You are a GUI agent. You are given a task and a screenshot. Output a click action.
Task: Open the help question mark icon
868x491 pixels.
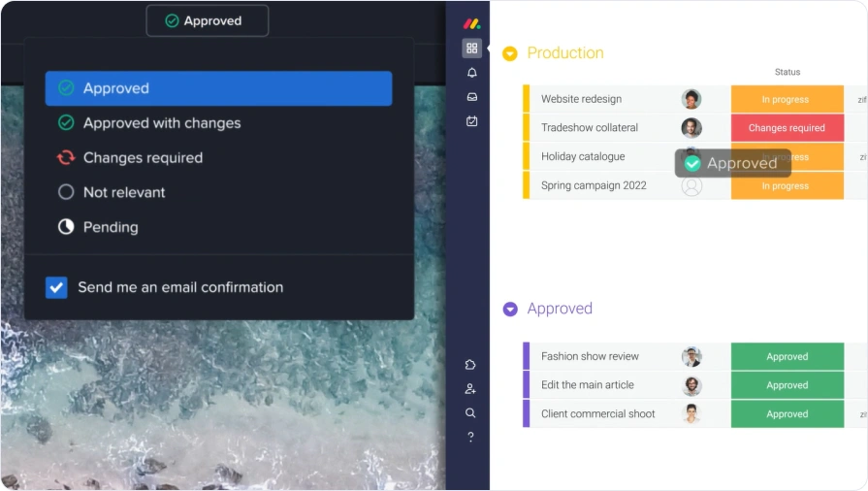pyautogui.click(x=470, y=438)
